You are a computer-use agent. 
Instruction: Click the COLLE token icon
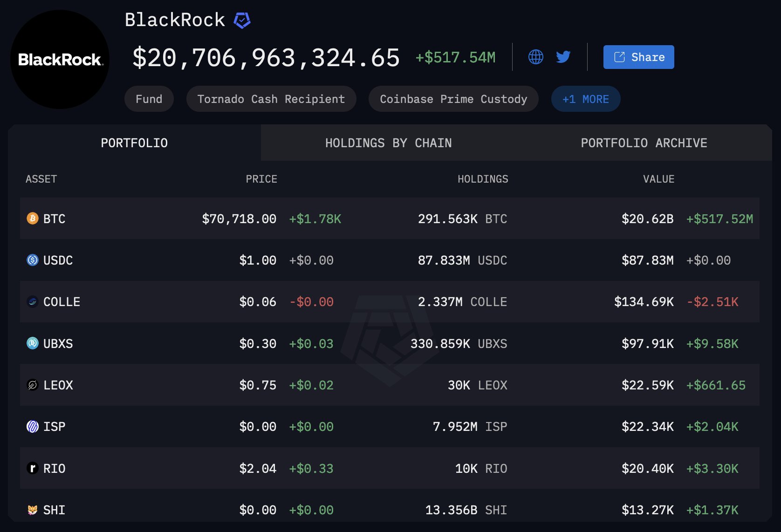tap(33, 301)
